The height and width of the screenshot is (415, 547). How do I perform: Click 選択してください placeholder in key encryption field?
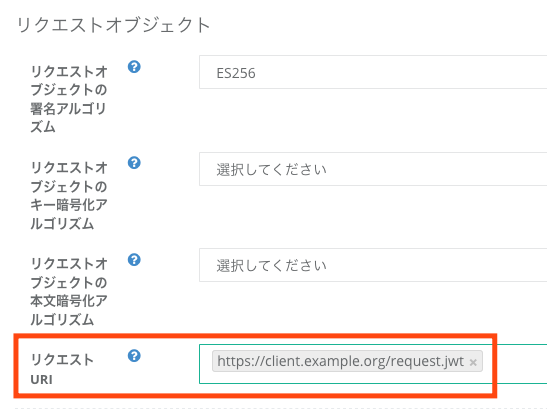[x=271, y=169]
